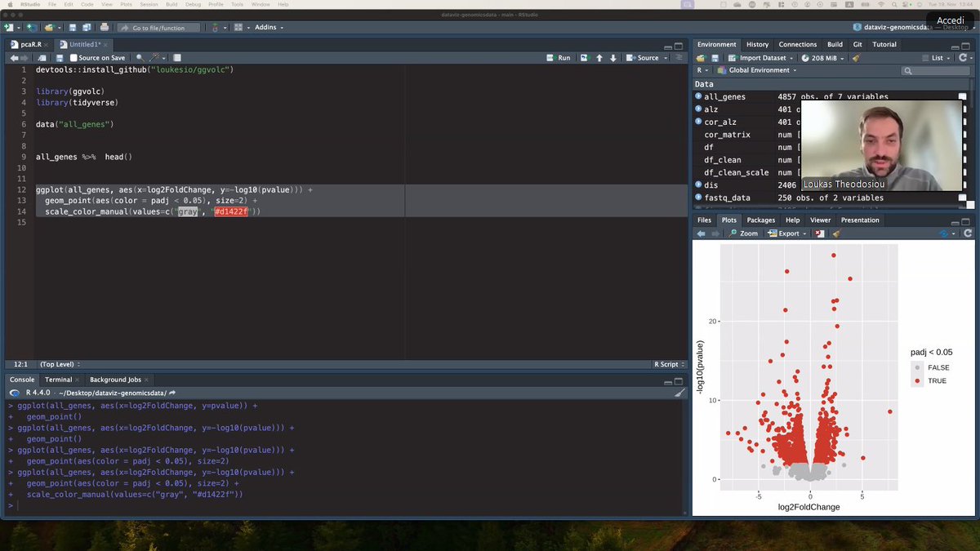Click the New File icon in main toolbar
Viewport: 980px width, 551px height.
(x=8, y=27)
